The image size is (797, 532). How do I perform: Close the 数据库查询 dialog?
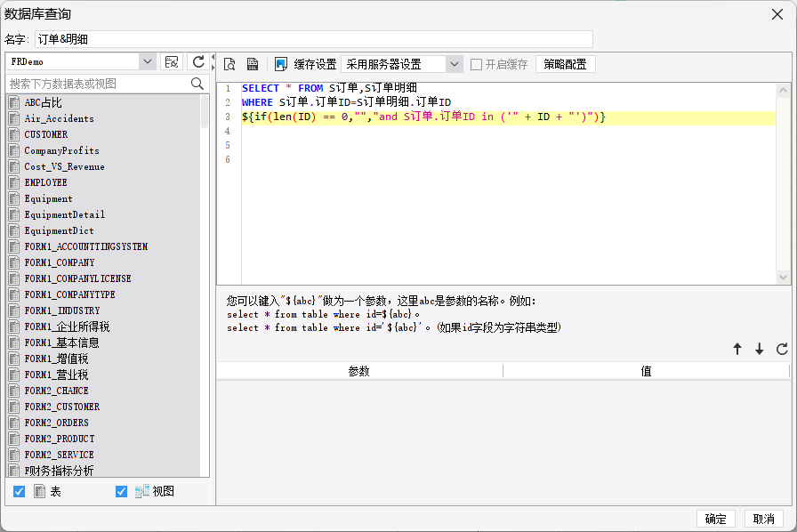pos(777,14)
